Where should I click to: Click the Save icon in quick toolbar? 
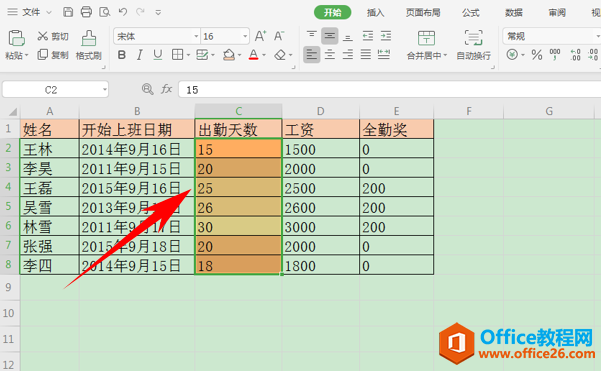point(68,12)
